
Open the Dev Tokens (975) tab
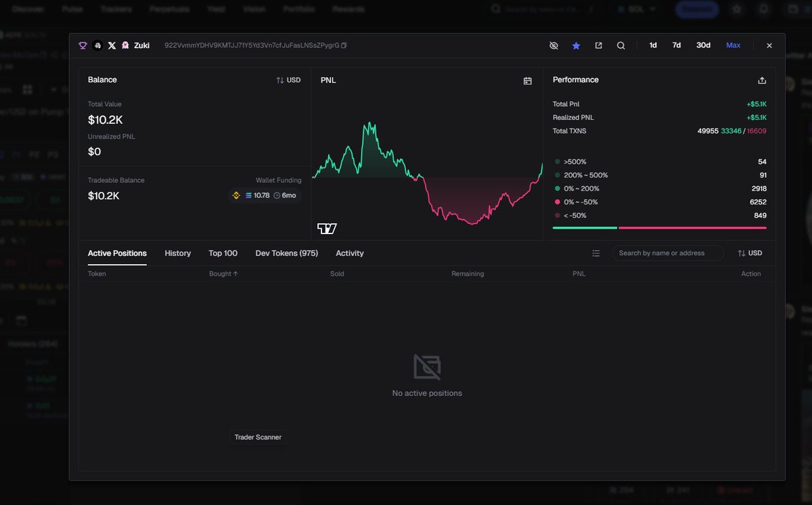tap(287, 253)
